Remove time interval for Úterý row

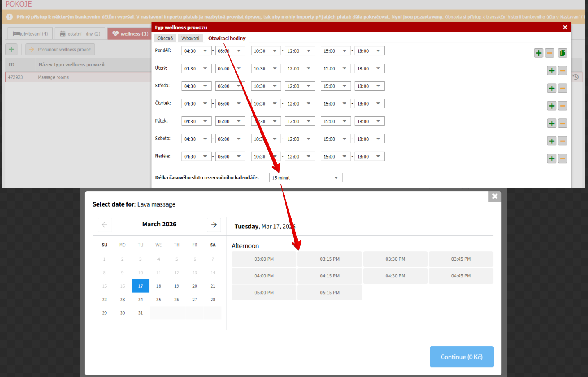(563, 70)
